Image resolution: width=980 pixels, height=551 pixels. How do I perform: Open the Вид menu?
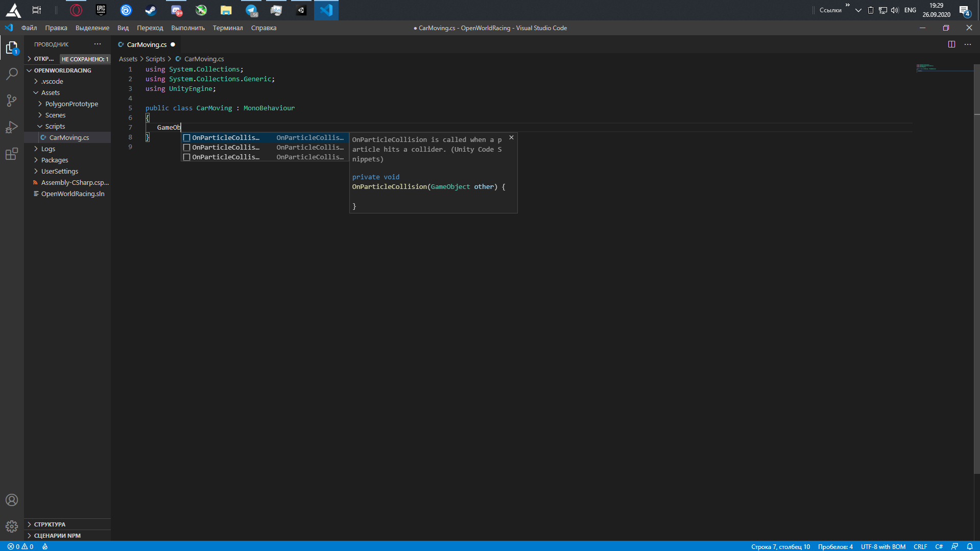pos(123,28)
